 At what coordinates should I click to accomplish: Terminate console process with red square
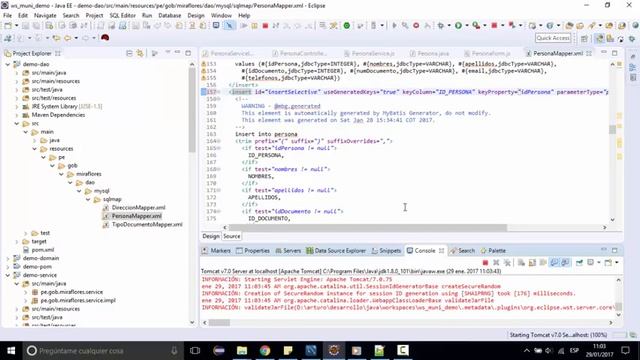pos(485,262)
